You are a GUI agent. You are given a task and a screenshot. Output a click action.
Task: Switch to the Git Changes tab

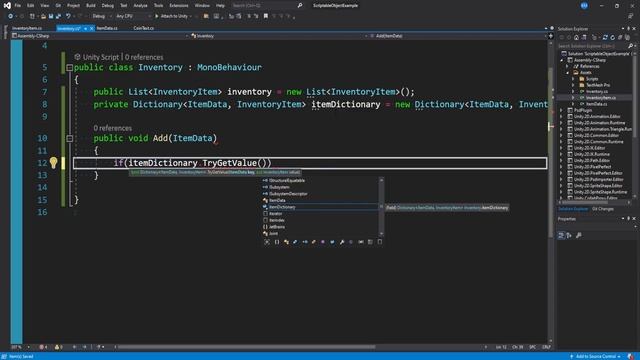click(x=603, y=209)
